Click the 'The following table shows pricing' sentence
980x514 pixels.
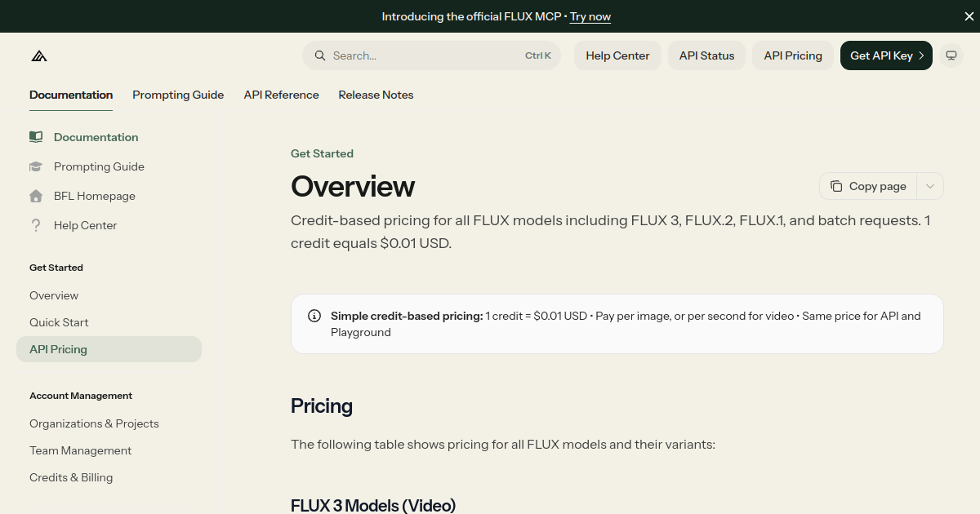tap(503, 445)
